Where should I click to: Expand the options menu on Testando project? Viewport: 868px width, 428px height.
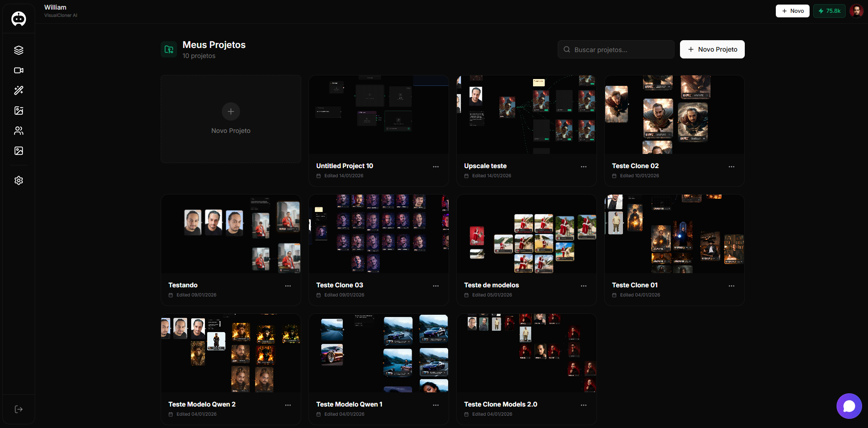[288, 286]
